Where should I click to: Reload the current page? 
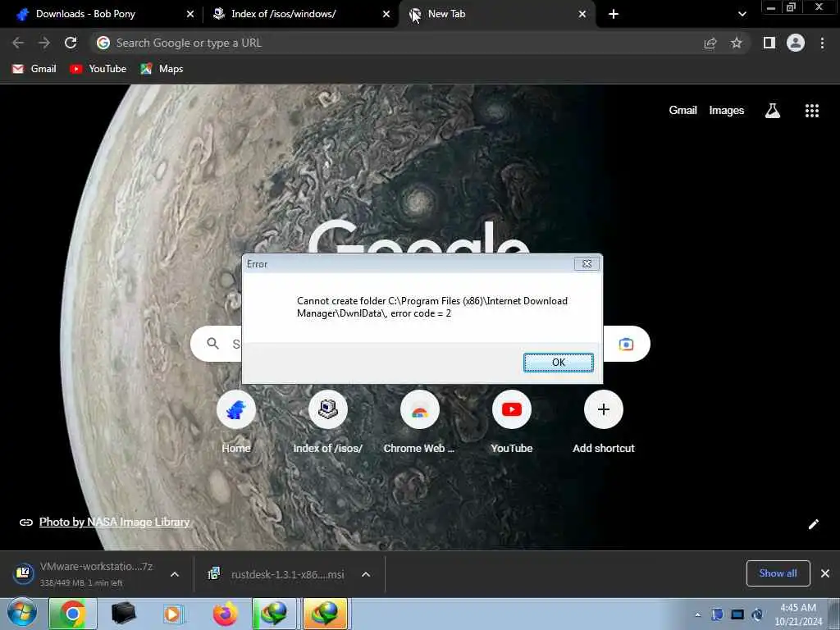(x=71, y=43)
